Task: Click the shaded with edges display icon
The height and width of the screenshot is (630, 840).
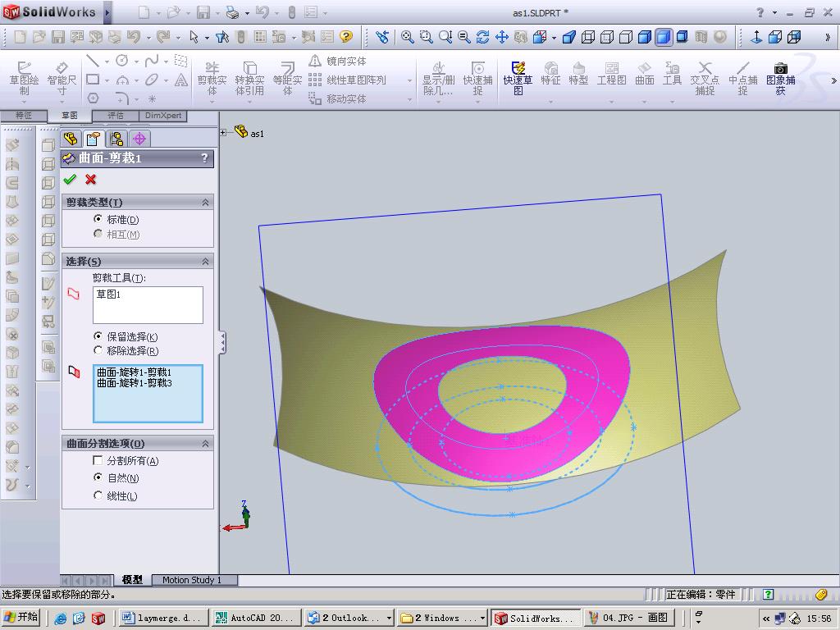Action: point(645,36)
